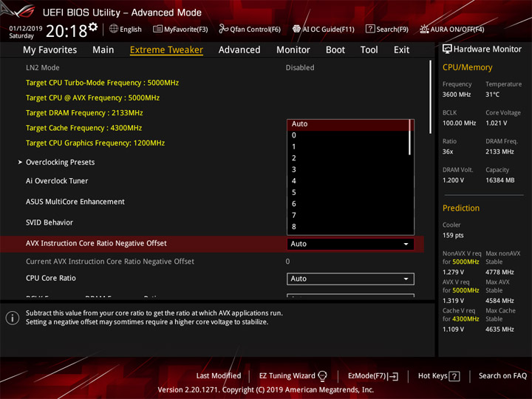Click Target DRAM Frequency : 2133MHz line
This screenshot has width=532, height=399.
tap(84, 113)
